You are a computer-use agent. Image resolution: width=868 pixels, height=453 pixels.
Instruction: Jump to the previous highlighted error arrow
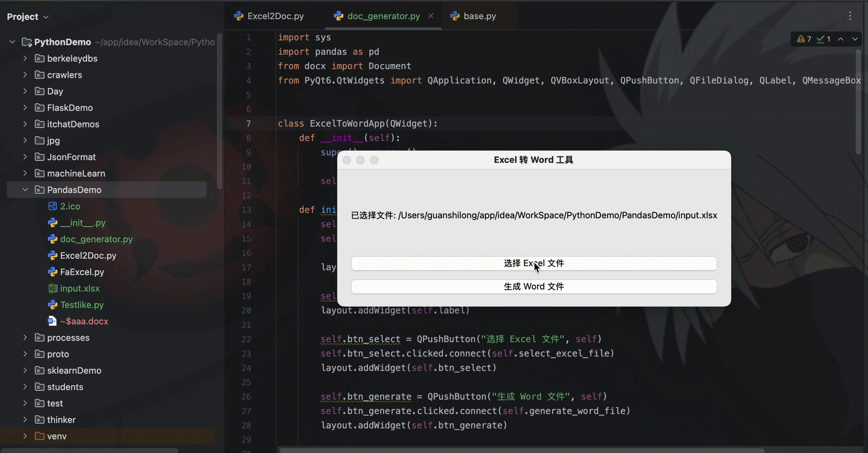tap(841, 39)
